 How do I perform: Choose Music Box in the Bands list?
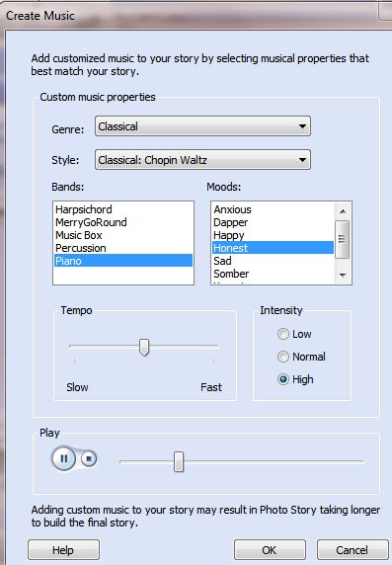click(x=122, y=235)
